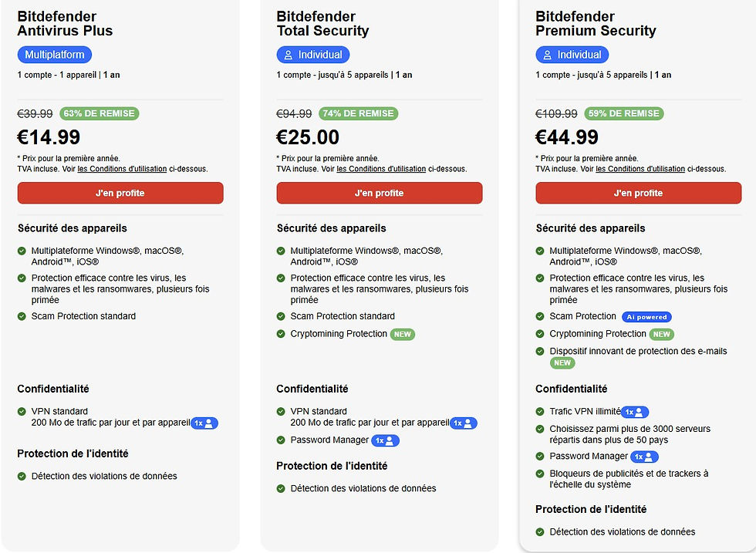This screenshot has height=553, width=756.
Task: Click 1x user icon next to Premium Password Manager
Action: (644, 457)
